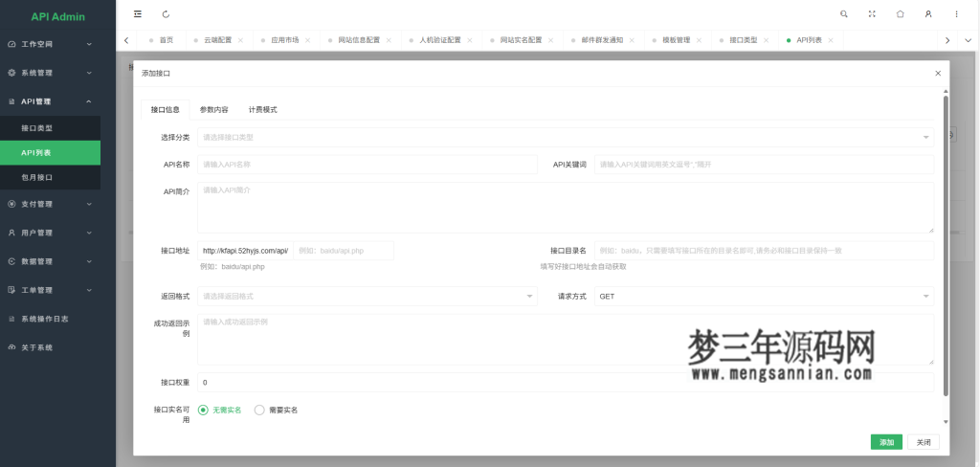Image resolution: width=980 pixels, height=467 pixels.
Task: Open 包月接口 in the sidebar
Action: (50, 178)
